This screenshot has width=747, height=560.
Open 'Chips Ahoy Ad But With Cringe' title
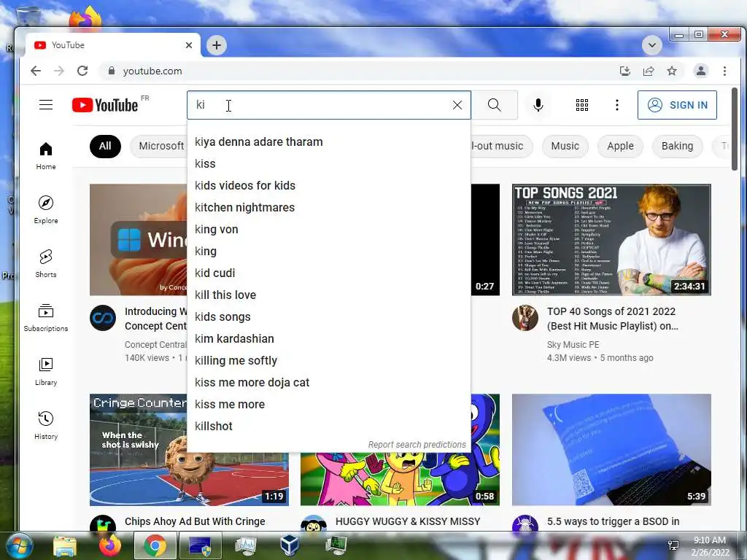195,521
